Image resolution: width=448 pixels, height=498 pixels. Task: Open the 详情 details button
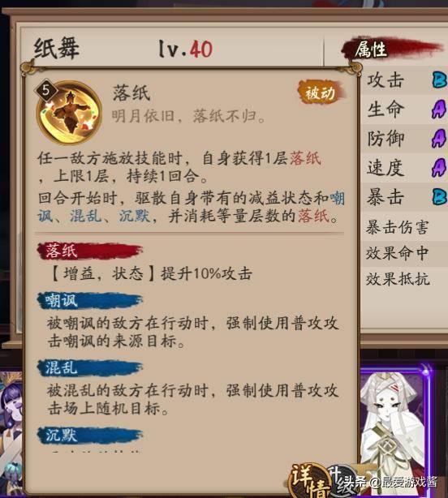click(308, 481)
